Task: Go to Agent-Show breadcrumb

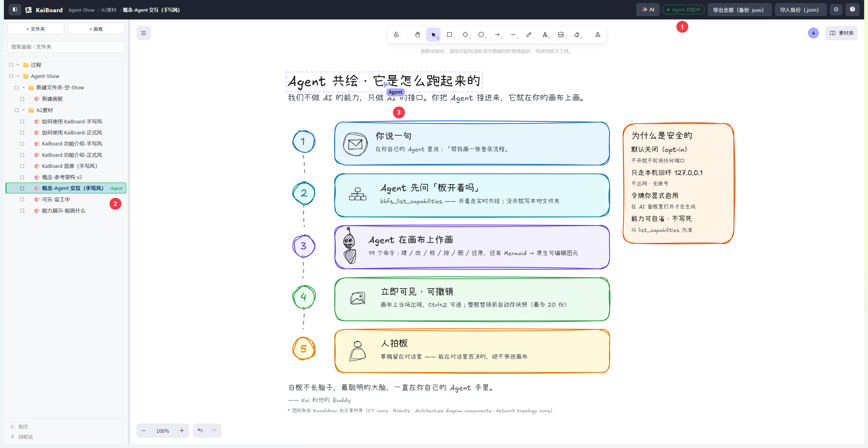Action: (82, 10)
